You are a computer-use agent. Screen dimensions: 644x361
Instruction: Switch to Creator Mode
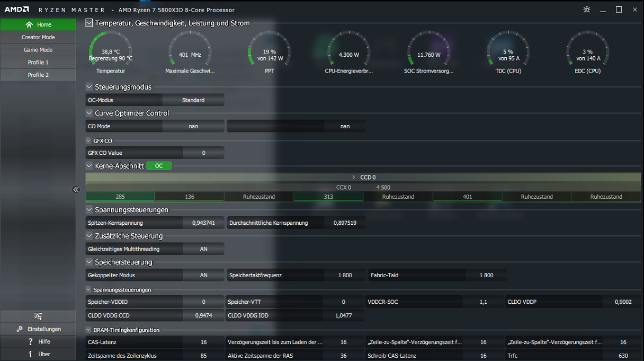click(38, 37)
